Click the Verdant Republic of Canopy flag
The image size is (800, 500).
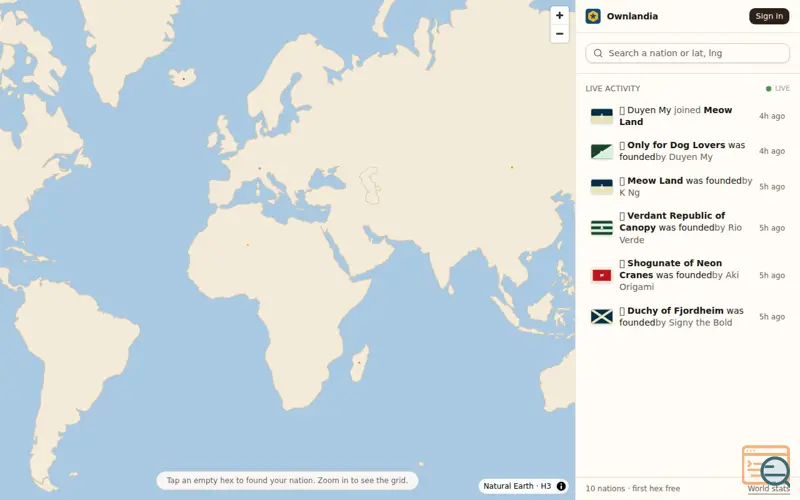point(602,228)
